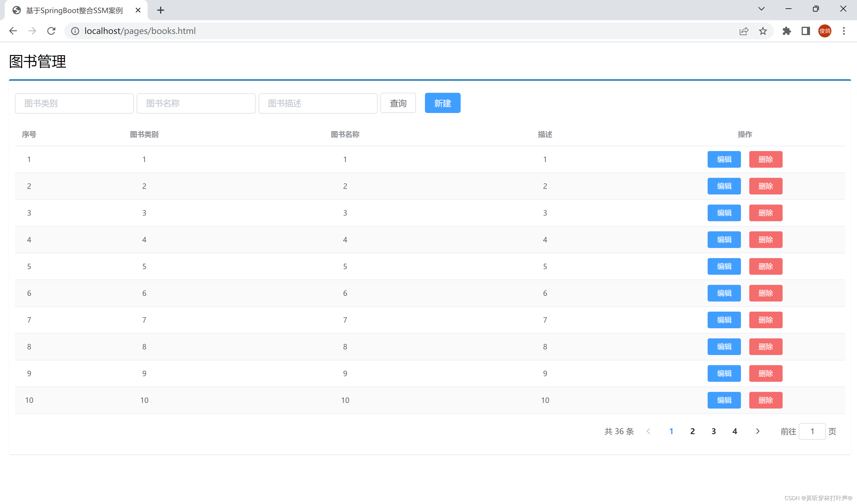Edit the book in row 3
The image size is (857, 504).
[724, 213]
